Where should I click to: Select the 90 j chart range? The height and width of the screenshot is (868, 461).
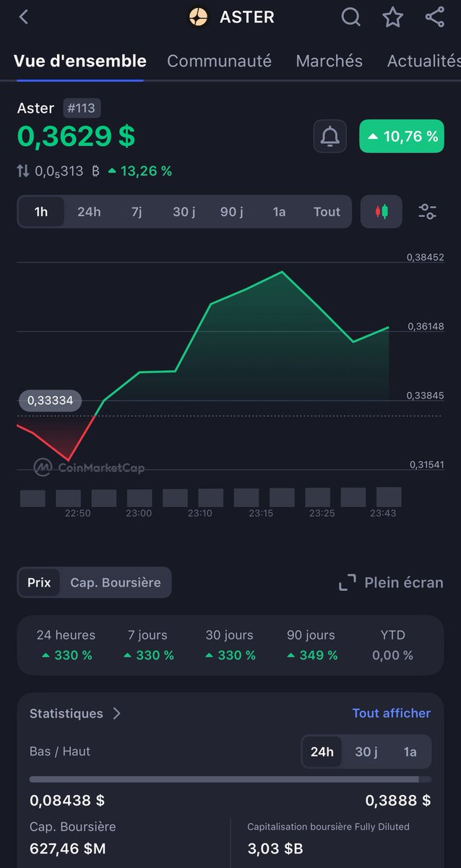tap(232, 212)
